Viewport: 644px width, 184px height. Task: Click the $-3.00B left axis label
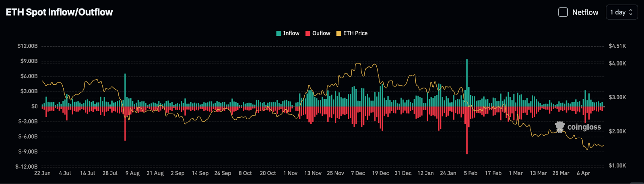[28, 121]
